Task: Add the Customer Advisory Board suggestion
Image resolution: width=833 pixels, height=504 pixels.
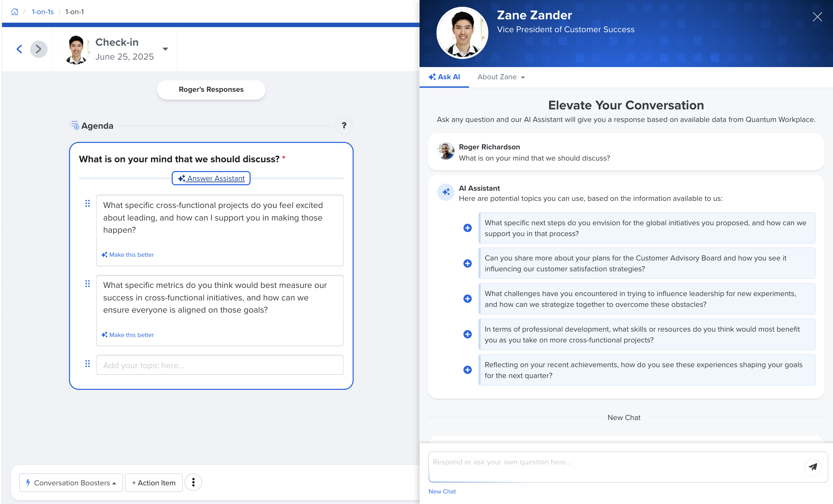Action: (467, 264)
